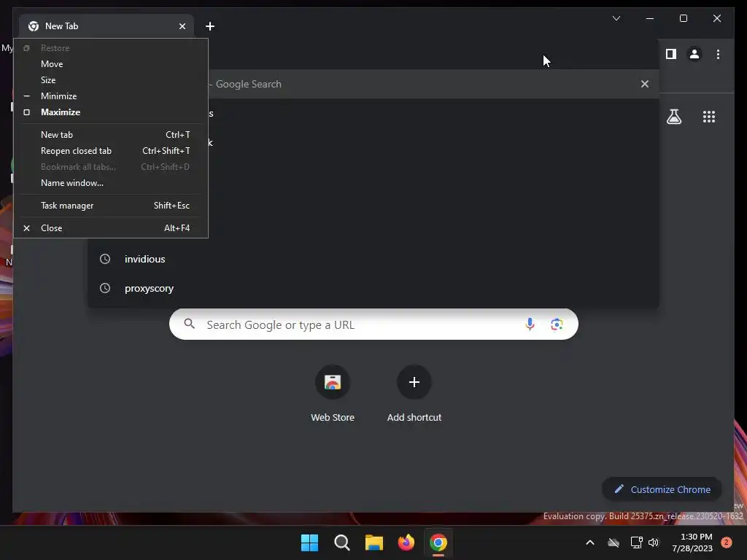The width and height of the screenshot is (747, 560).
Task: Open the clock showing 1:30 PM
Action: click(x=692, y=542)
